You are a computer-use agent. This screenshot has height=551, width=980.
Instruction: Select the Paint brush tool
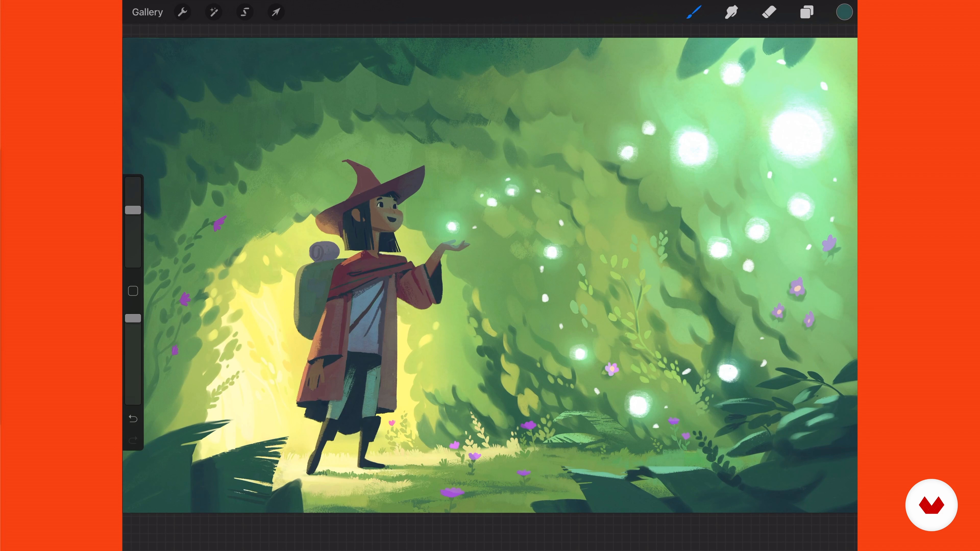click(694, 12)
